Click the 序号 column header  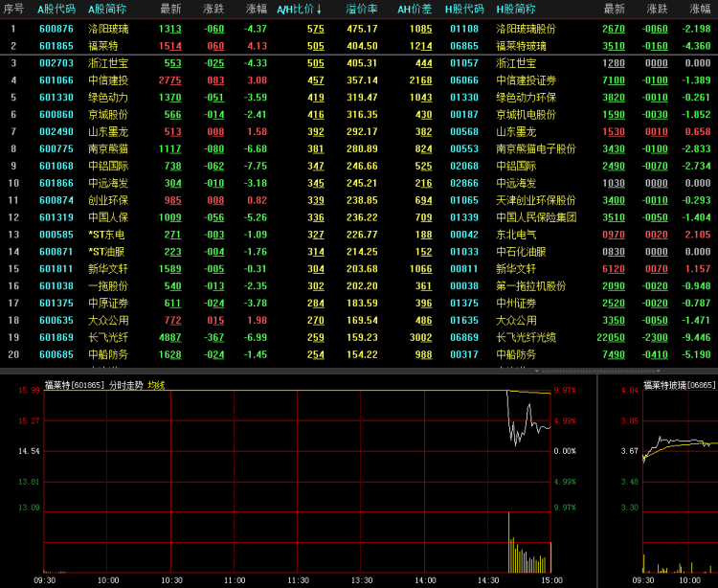[x=13, y=10]
